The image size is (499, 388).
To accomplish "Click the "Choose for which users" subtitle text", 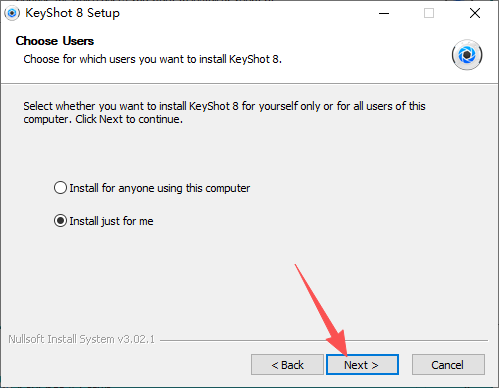I will 152,59.
